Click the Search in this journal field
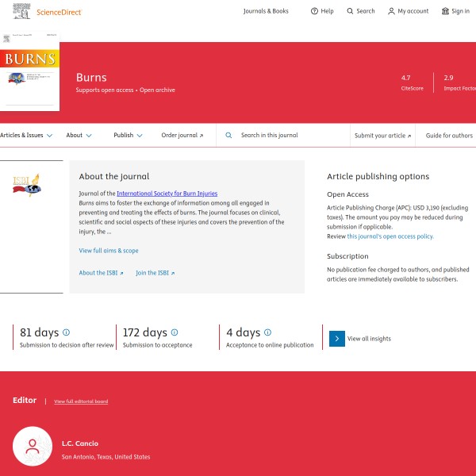476x476 pixels. tap(290, 136)
